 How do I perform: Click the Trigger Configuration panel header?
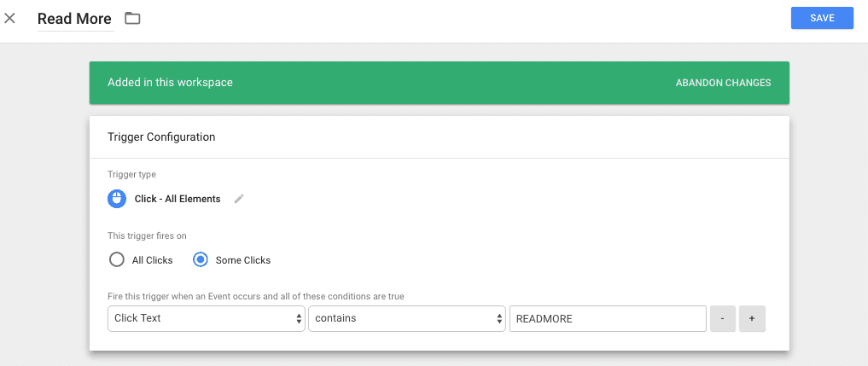click(x=161, y=137)
